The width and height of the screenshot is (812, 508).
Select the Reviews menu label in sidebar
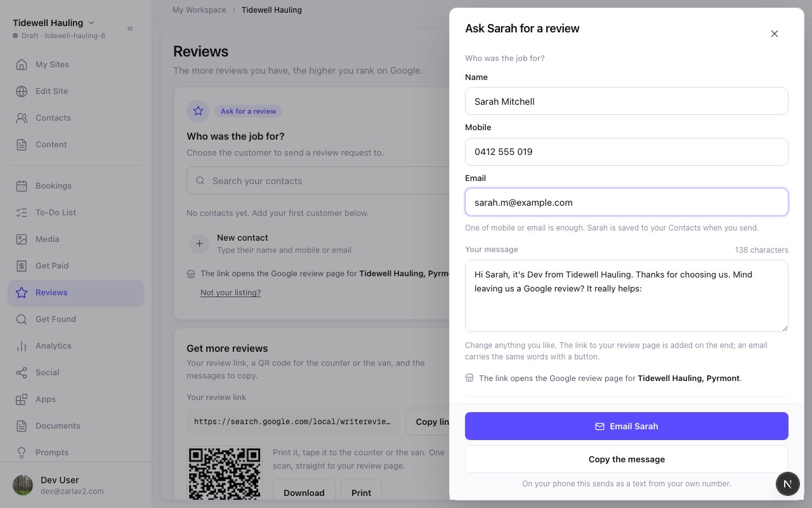point(51,293)
